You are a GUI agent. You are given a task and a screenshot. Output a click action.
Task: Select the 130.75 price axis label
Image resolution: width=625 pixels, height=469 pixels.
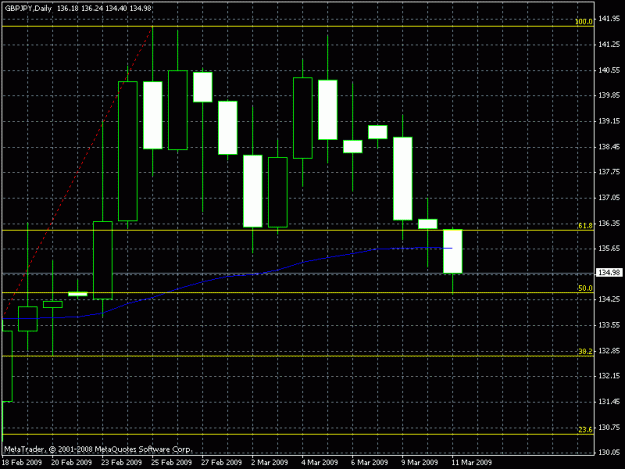tap(609, 427)
